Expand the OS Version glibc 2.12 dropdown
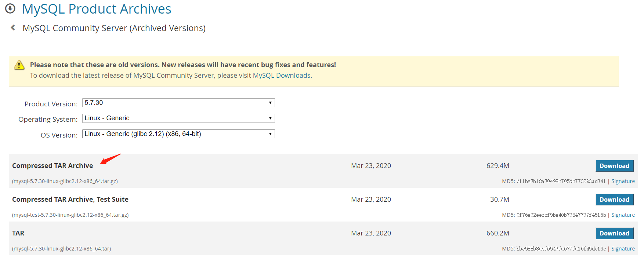The width and height of the screenshot is (644, 256). coord(178,134)
